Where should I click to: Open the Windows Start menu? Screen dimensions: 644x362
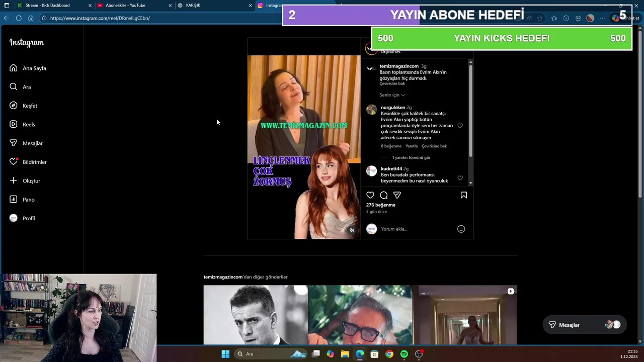tap(225, 354)
